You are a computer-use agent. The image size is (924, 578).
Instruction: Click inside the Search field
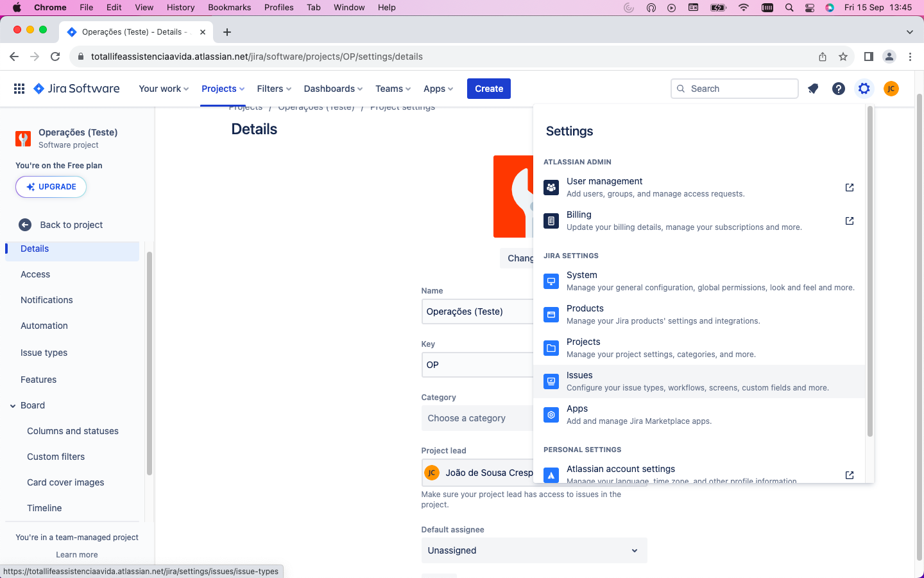734,89
